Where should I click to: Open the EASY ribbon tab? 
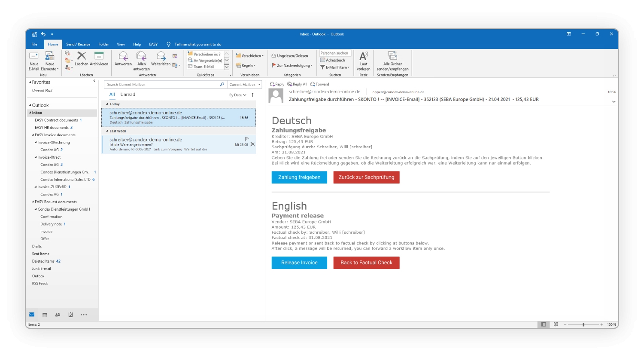153,44
